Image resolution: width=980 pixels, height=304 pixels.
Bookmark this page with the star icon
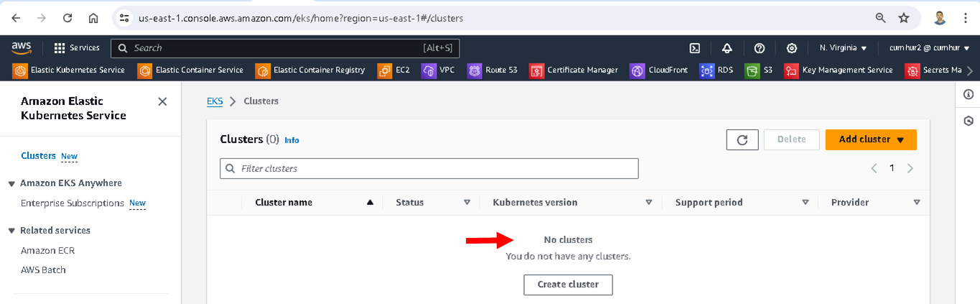pos(904,18)
